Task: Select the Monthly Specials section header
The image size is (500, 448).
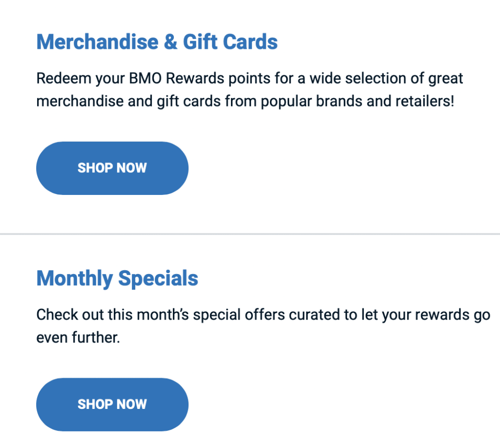Action: 117,278
